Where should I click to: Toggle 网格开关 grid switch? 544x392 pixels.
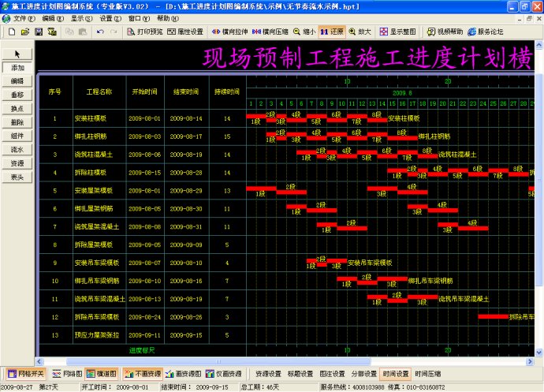click(26, 374)
